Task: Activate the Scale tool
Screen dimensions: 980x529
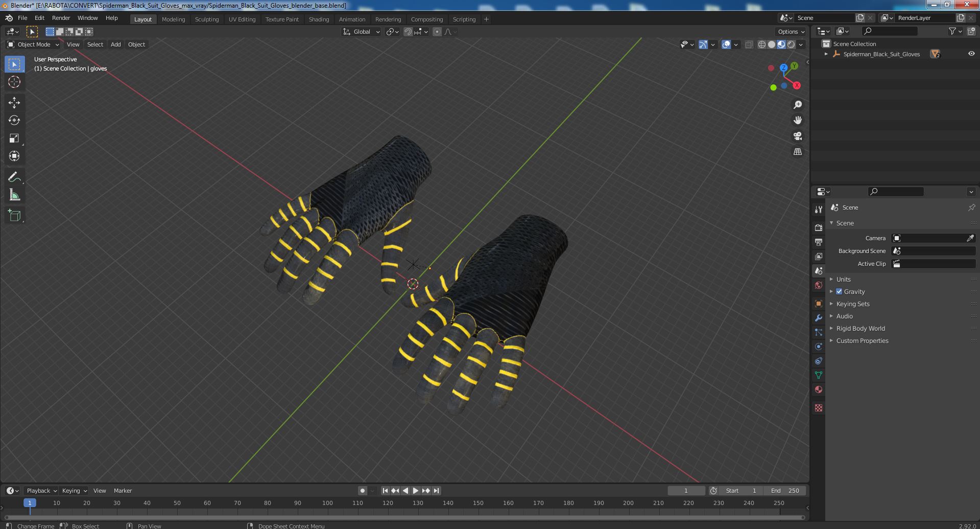Action: [14, 139]
